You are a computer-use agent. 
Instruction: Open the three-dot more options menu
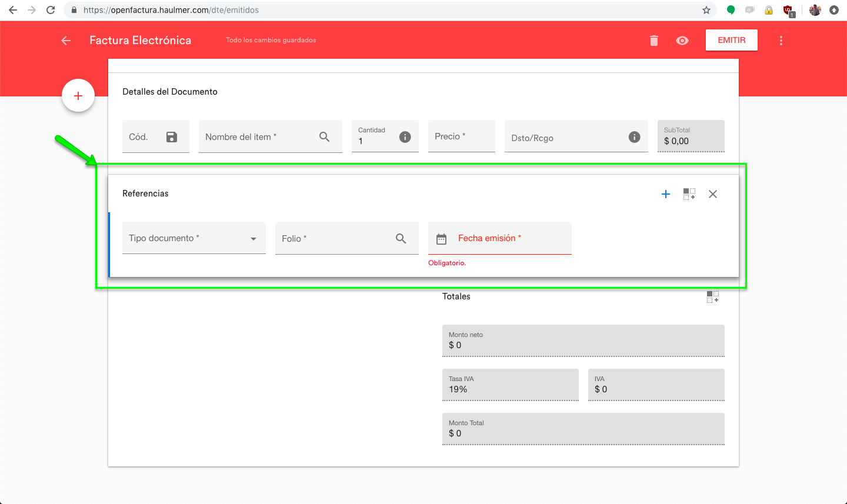tap(781, 41)
